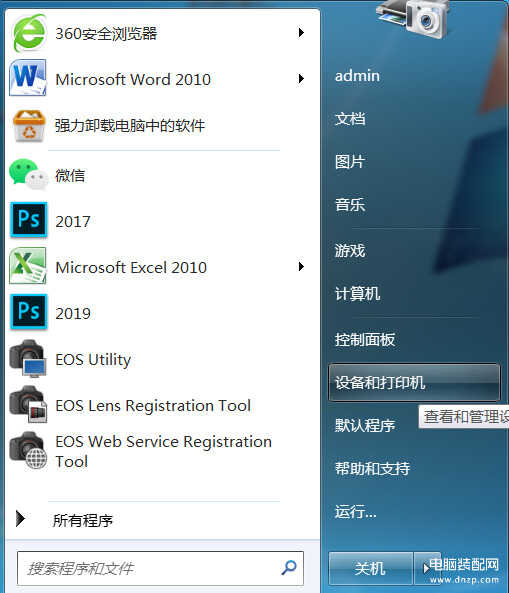Open Photoshop 2019 icon

(x=29, y=312)
